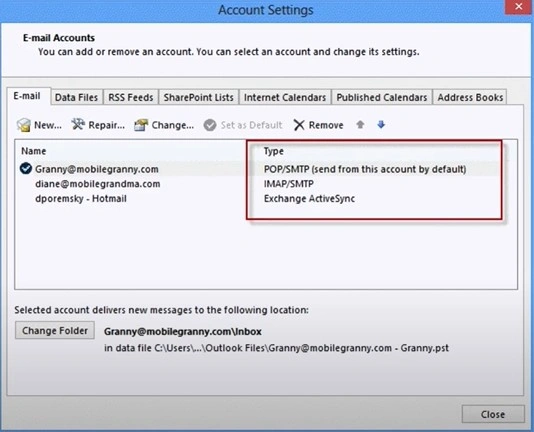Click the Repair... label
Viewport: 534px width, 432px height.
click(x=107, y=125)
